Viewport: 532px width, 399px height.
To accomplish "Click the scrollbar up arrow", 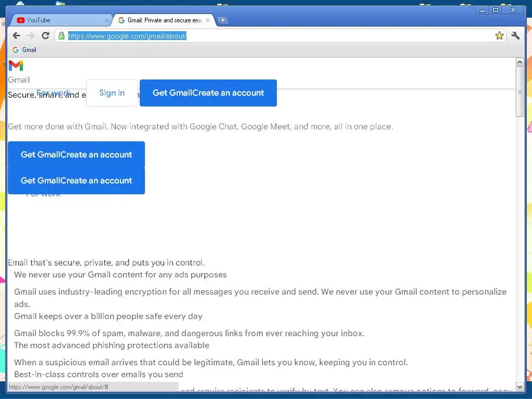I will pos(520,62).
